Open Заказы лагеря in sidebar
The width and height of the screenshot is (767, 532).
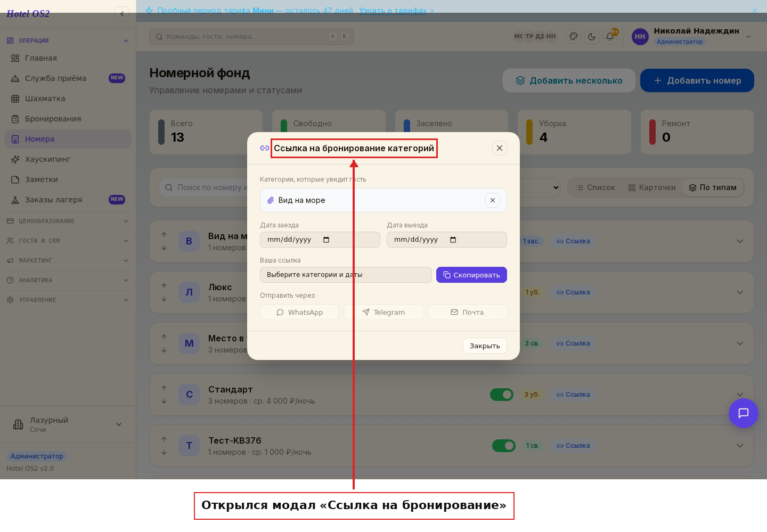pos(68,200)
